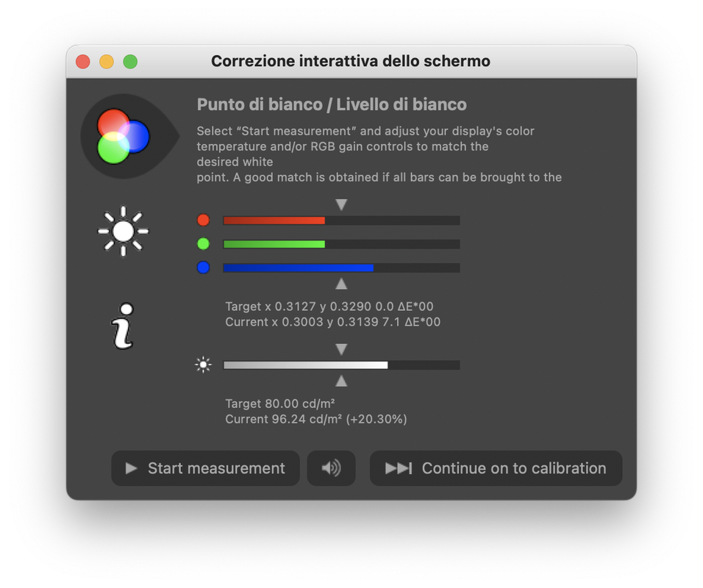Click the up marker below the blue bar
This screenshot has width=703, height=588.
click(341, 284)
